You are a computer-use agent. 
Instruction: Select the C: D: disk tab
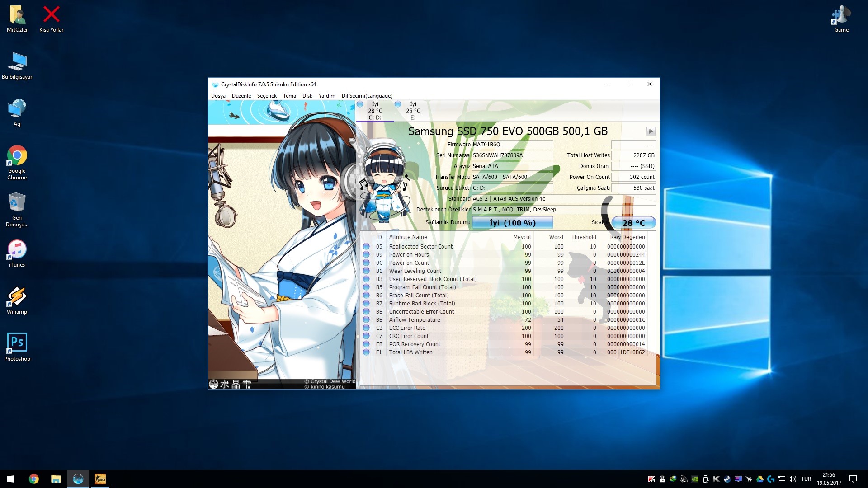[375, 111]
